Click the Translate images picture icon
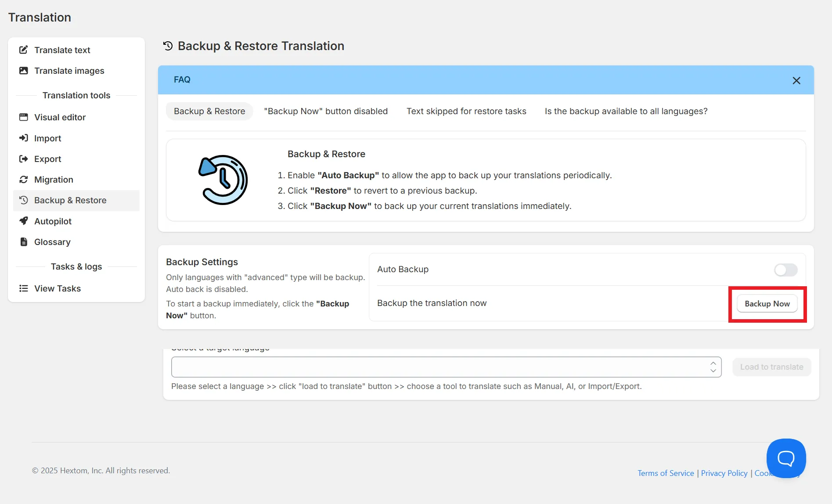 pos(24,71)
